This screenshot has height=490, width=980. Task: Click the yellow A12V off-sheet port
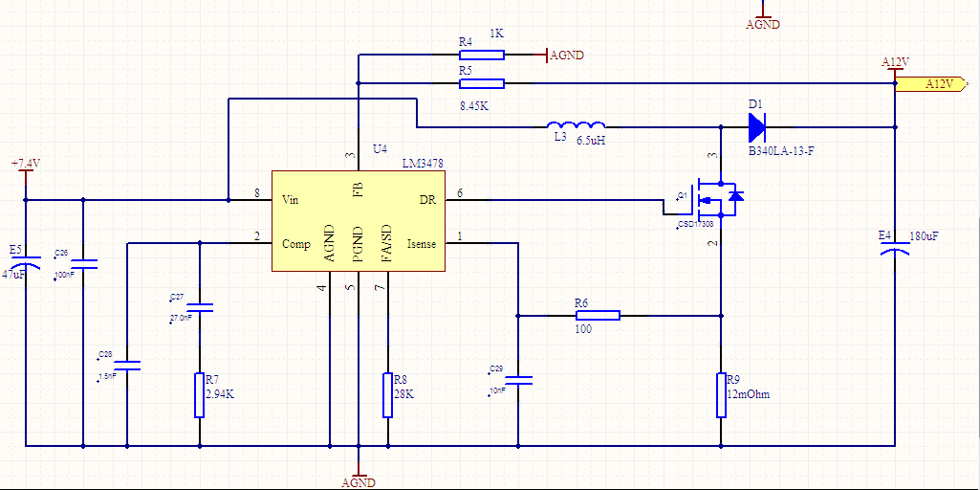tap(931, 84)
